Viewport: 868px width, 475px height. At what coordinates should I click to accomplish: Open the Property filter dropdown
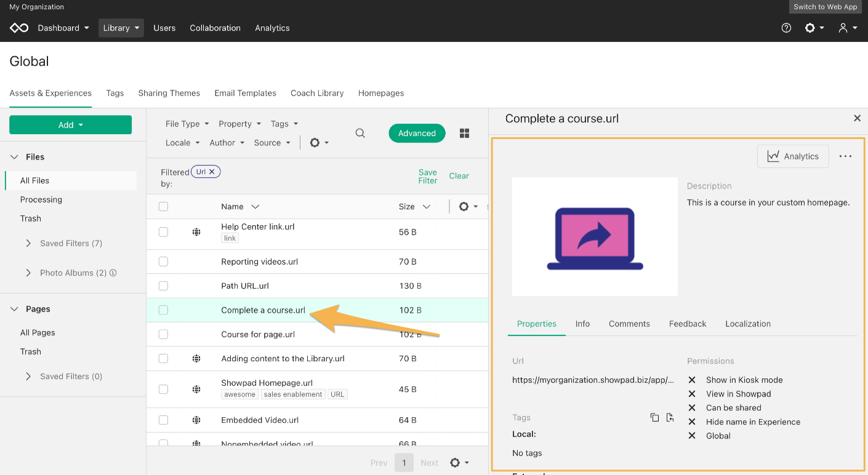tap(239, 124)
